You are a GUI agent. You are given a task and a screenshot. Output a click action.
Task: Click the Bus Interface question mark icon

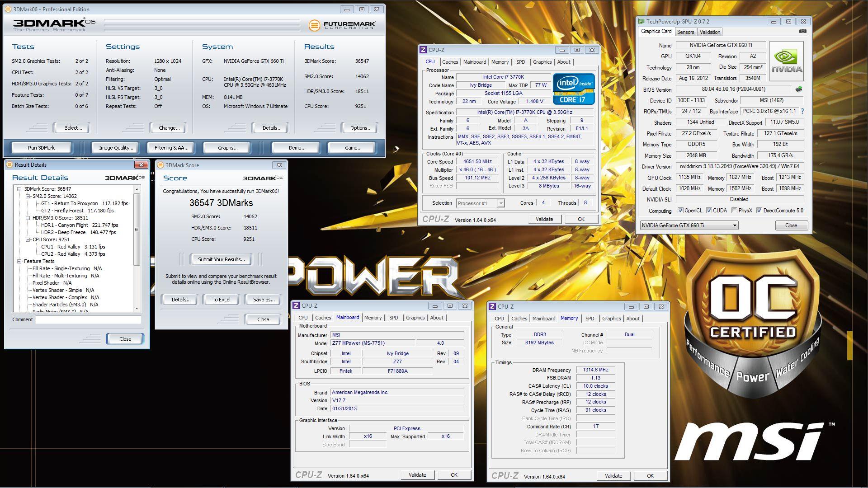[802, 111]
